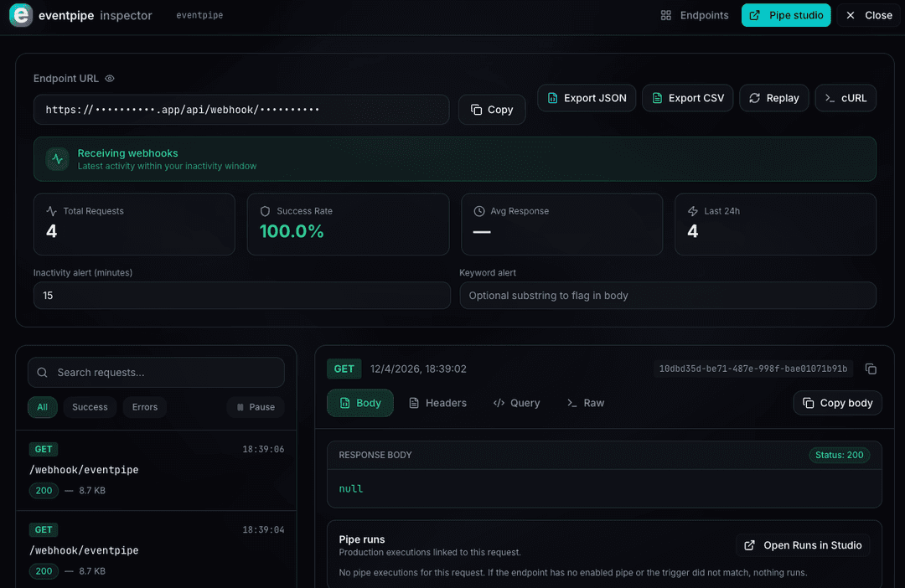Select the request received at 18:39:04

pos(157,550)
